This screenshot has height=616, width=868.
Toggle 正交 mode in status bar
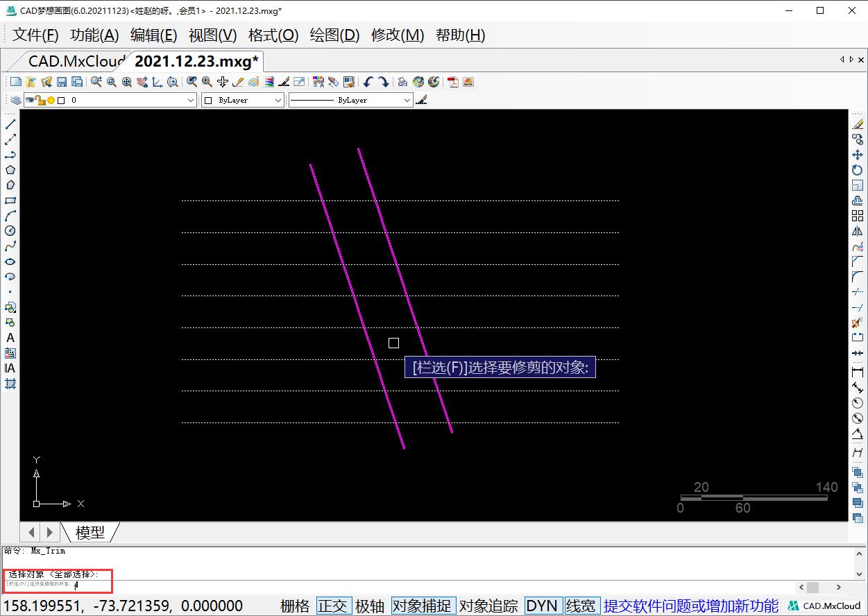click(x=334, y=605)
